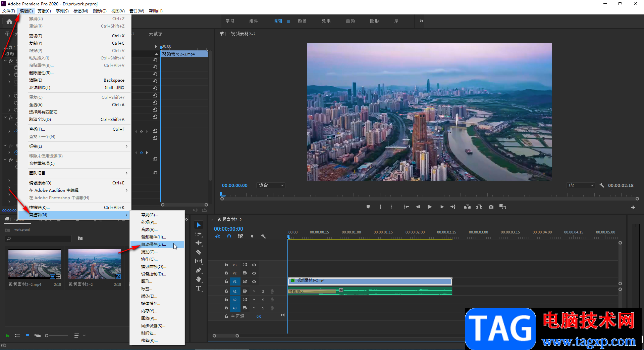
Task: Select the Pen tool
Action: coord(199,270)
